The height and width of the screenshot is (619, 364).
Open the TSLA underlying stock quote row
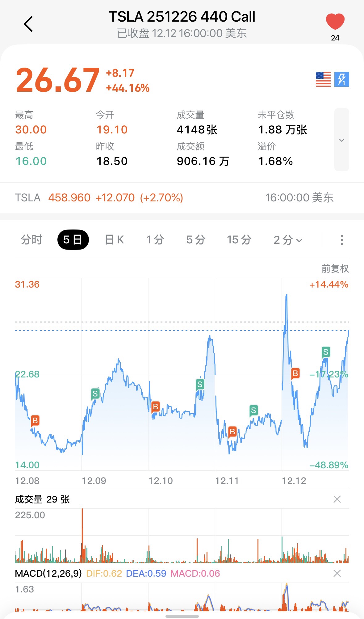click(182, 198)
